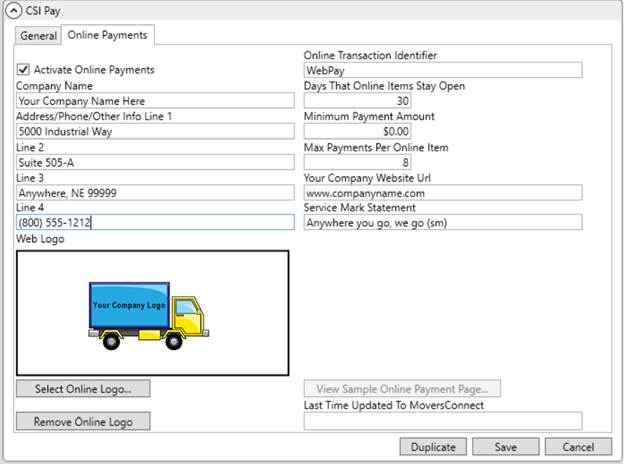Edit the Company Website Url field
The height and width of the screenshot is (464, 624).
point(442,193)
